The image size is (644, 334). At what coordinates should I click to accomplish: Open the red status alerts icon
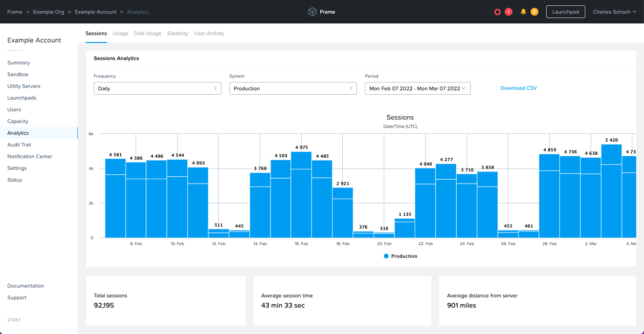[497, 11]
